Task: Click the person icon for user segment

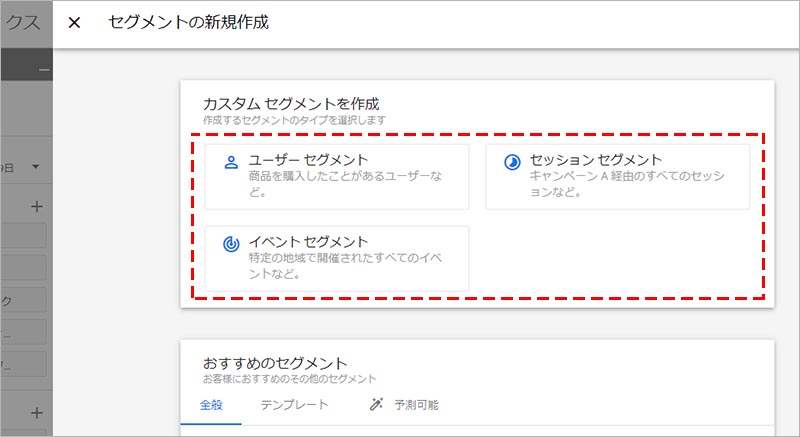Action: [231, 162]
